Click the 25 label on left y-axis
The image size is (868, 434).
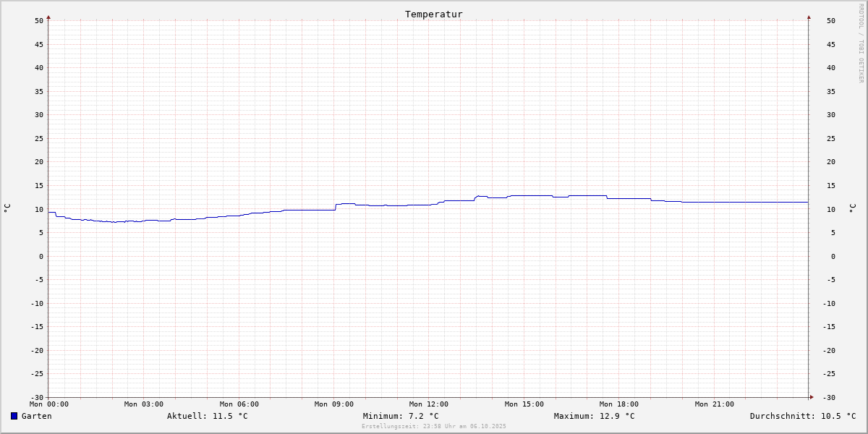pos(39,139)
